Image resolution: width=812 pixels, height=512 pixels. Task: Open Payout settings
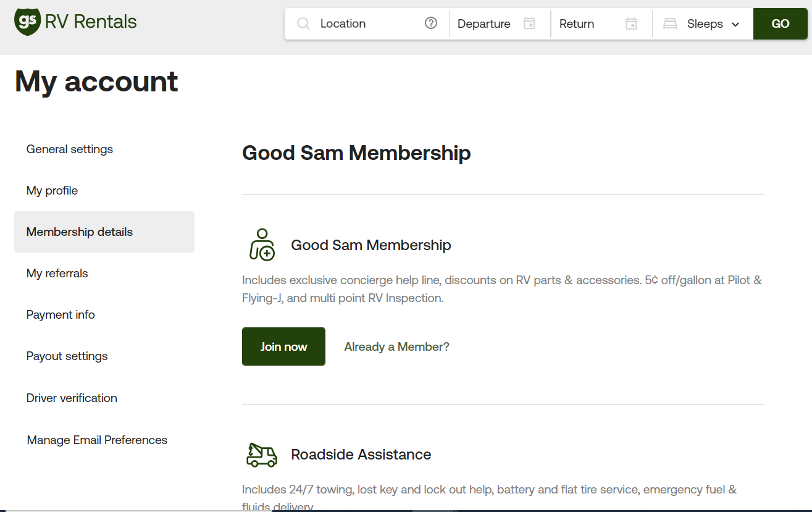click(67, 356)
